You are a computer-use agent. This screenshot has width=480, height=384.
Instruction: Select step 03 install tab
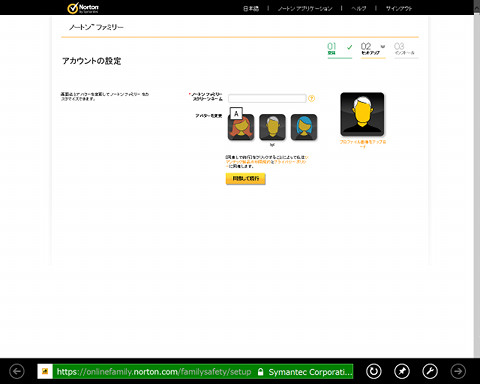pos(406,50)
